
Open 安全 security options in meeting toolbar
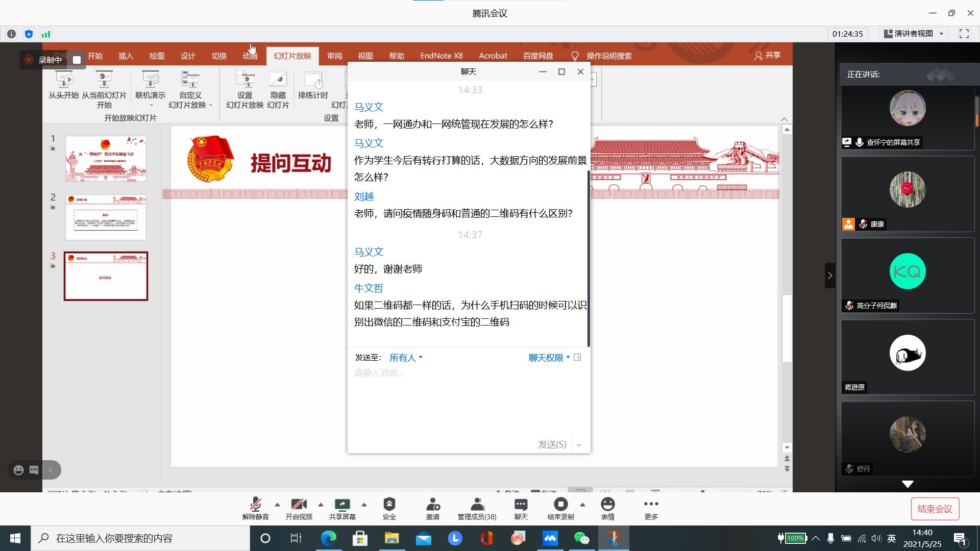coord(389,509)
